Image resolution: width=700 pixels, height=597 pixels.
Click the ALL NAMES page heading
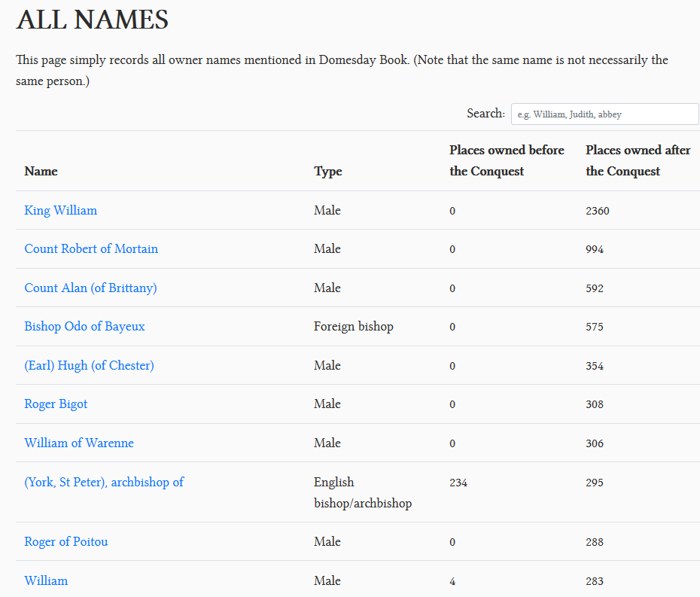(x=92, y=20)
